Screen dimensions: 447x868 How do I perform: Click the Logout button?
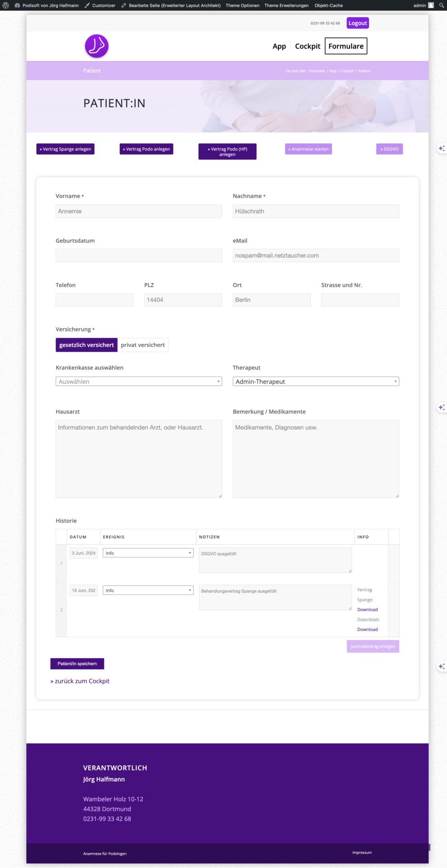(x=357, y=23)
